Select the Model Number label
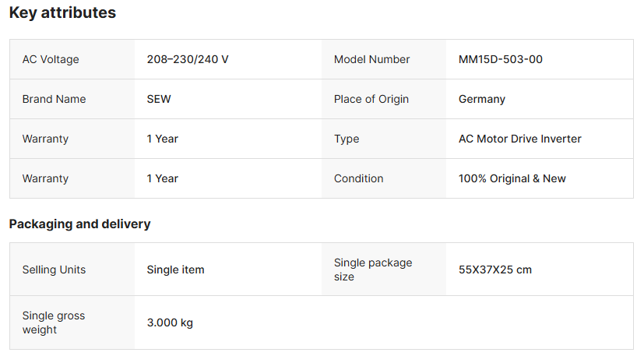This screenshot has width=644, height=356. point(371,59)
